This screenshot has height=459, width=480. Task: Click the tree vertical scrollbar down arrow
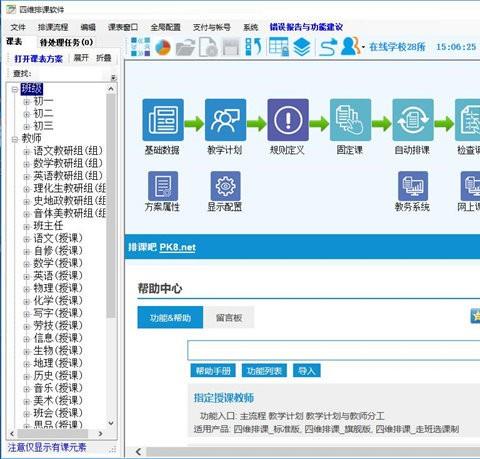[x=111, y=423]
